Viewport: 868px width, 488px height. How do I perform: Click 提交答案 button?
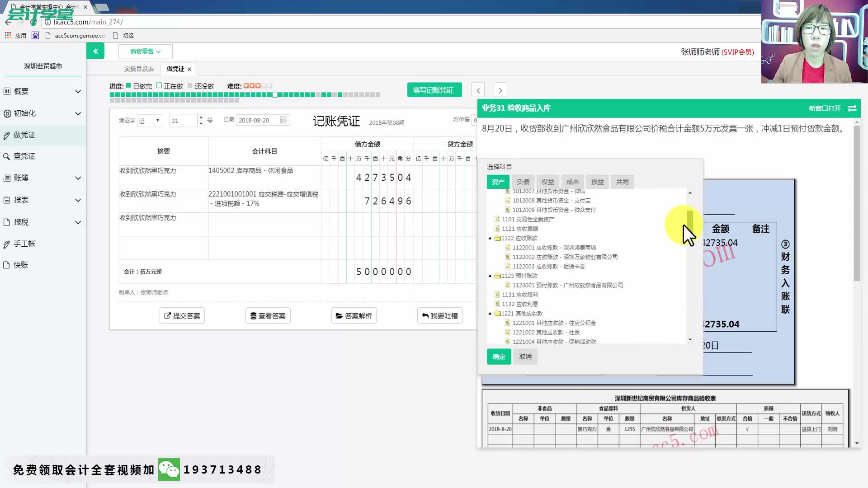(x=182, y=315)
